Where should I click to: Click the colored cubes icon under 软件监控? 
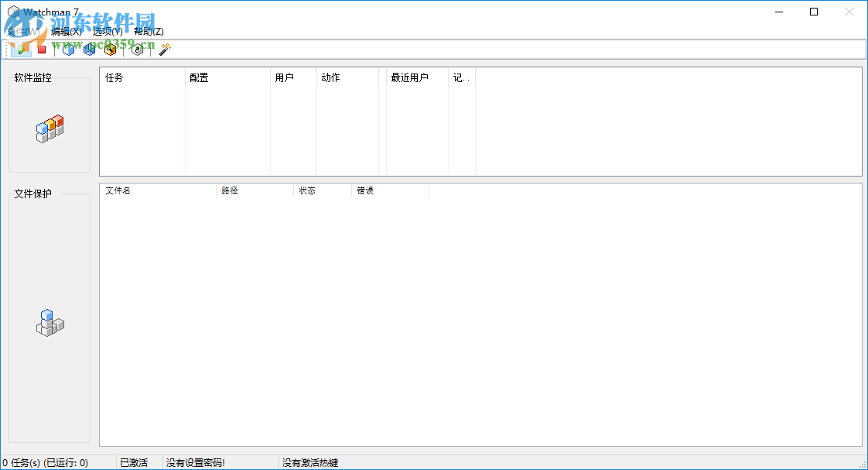49,128
